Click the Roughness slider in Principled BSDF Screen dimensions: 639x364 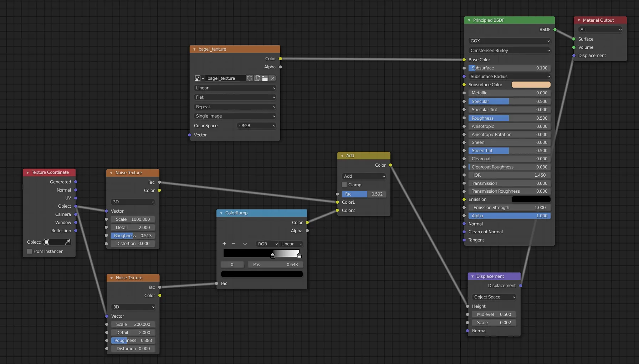pos(509,118)
